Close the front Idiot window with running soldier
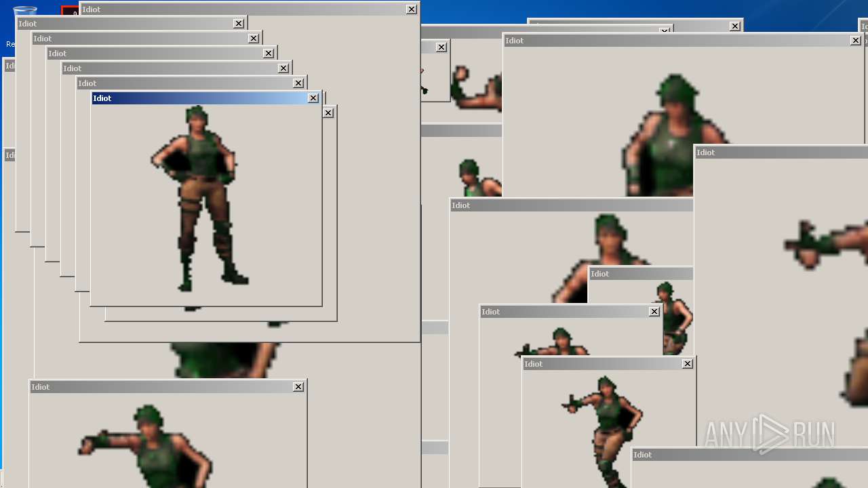Screen dimensions: 868x488 point(688,364)
